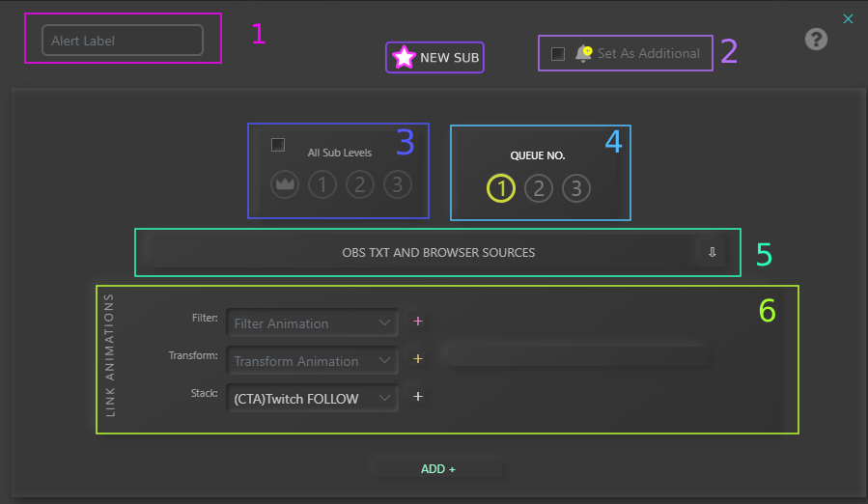Screen dimensions: 868x504
Task: Click into the Alert Label field
Action: [122, 41]
